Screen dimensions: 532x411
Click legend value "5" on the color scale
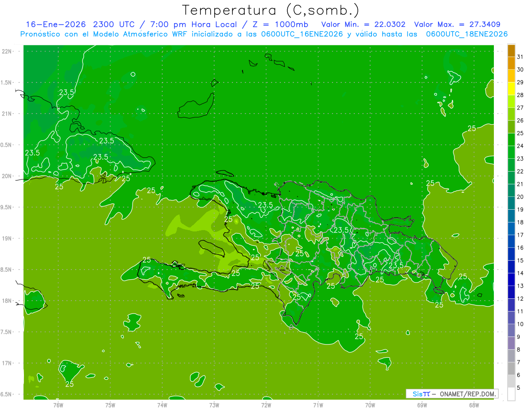[x=519, y=388]
